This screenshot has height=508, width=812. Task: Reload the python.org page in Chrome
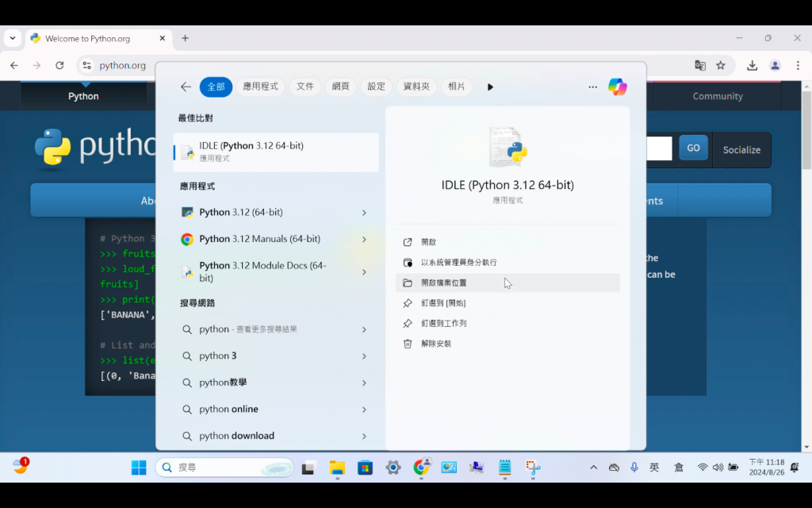click(59, 65)
